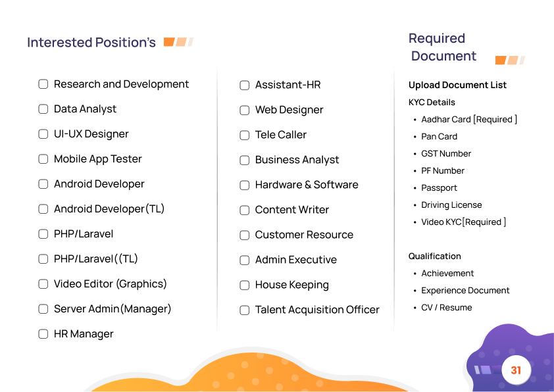The width and height of the screenshot is (554, 392).
Task: Tick the Tele Caller checkbox
Action: coord(245,135)
